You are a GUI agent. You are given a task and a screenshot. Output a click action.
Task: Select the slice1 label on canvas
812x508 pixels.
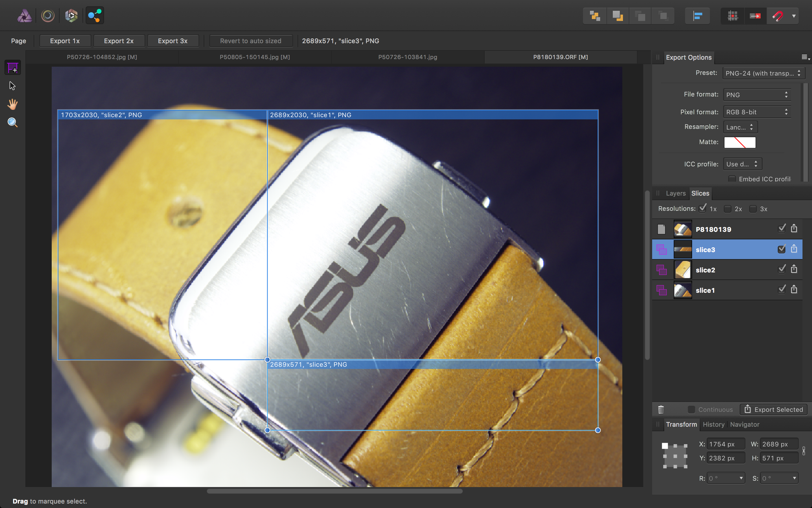[x=310, y=115]
